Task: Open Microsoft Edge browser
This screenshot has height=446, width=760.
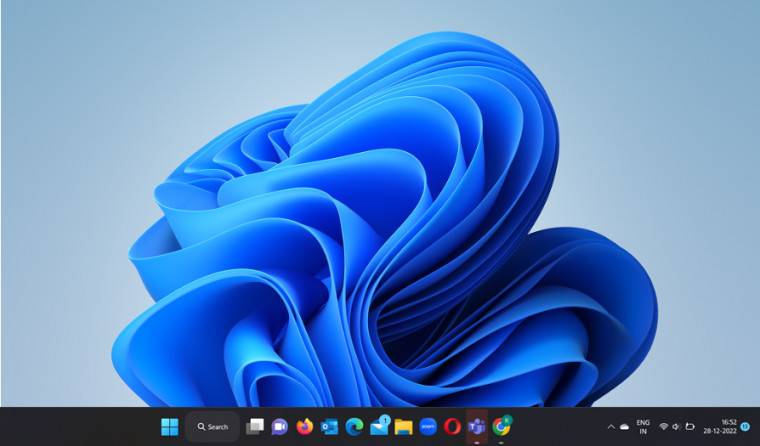Action: (x=354, y=426)
